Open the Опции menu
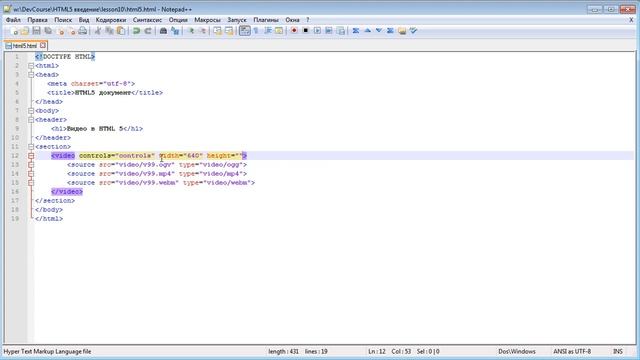 pyautogui.click(x=178, y=20)
